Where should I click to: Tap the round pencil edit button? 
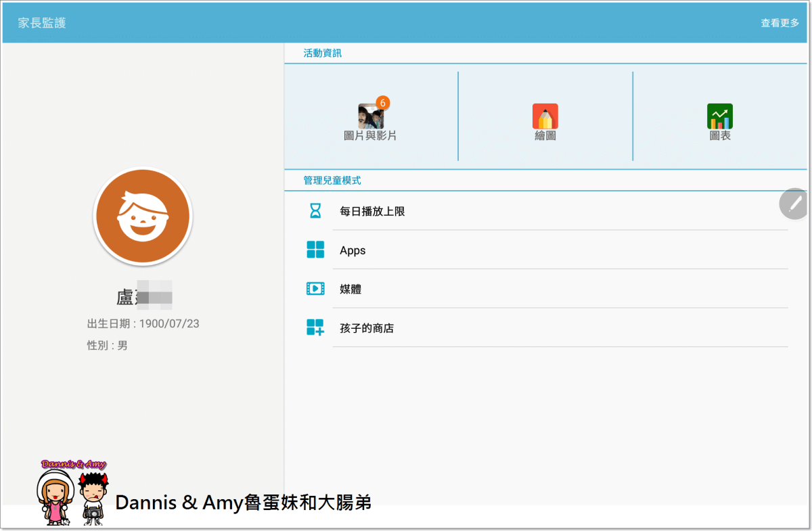click(x=794, y=203)
